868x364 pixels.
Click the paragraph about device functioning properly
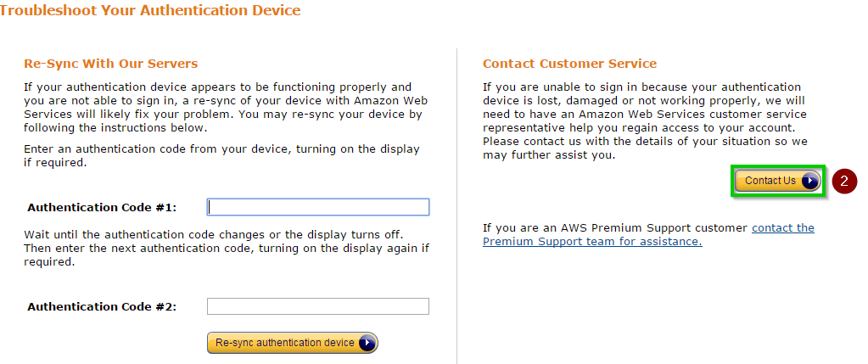coord(222,107)
